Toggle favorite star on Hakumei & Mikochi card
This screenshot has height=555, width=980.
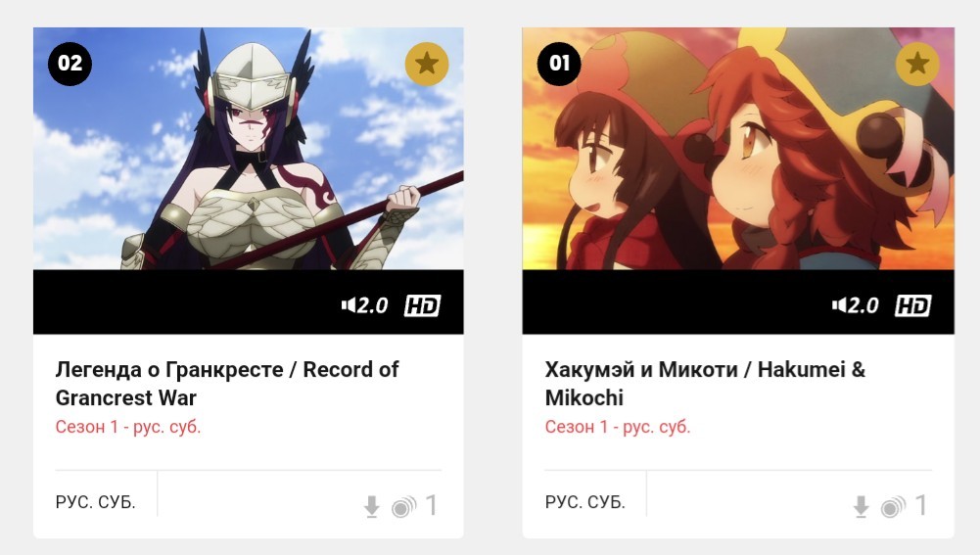point(917,64)
